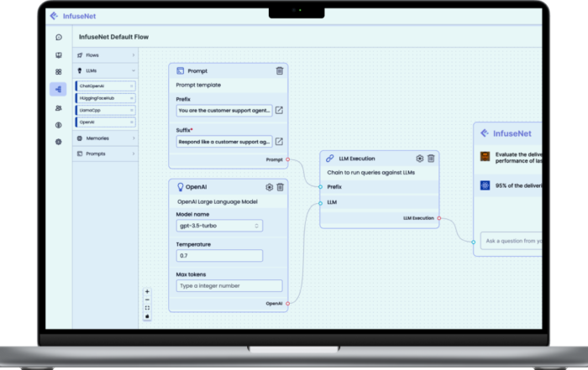
Task: Click the Prefix text field in Prompt node
Action: coord(224,111)
